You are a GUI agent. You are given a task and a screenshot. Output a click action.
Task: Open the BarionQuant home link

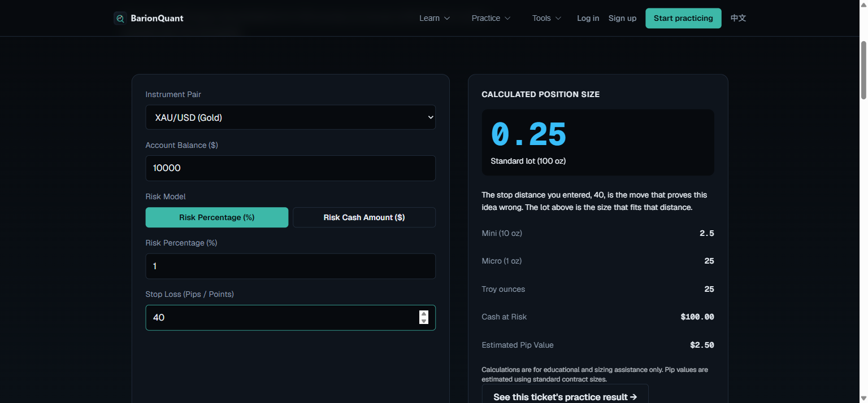coord(149,19)
